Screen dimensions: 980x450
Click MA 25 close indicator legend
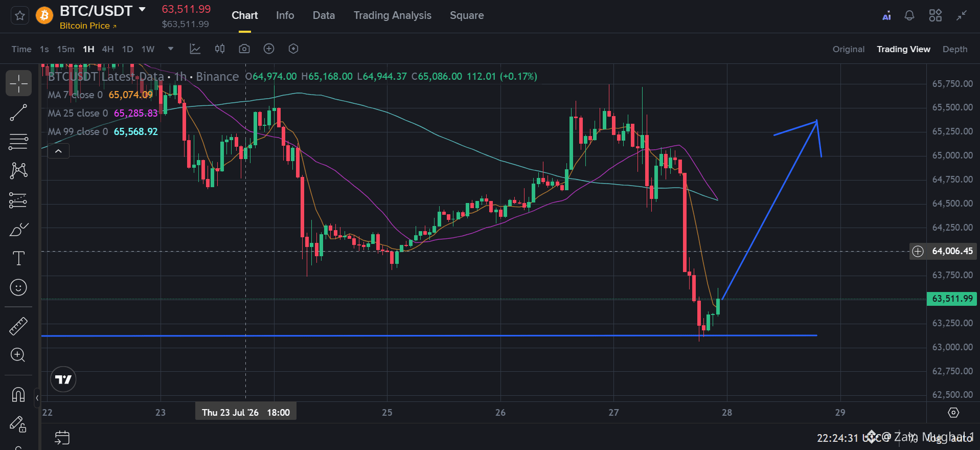(x=103, y=113)
